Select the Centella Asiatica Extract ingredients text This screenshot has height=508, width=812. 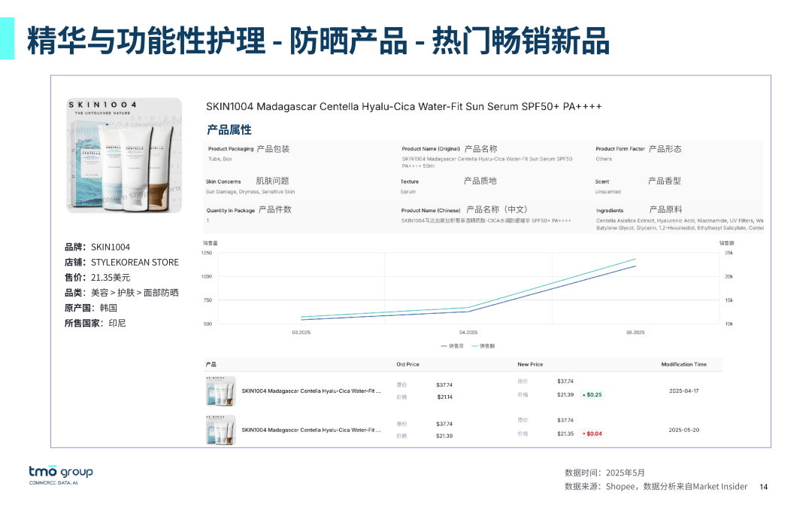pos(680,224)
